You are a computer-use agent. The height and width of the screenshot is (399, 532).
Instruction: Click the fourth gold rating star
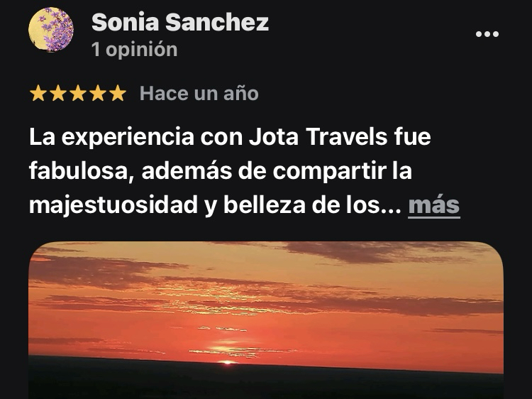[x=98, y=93]
